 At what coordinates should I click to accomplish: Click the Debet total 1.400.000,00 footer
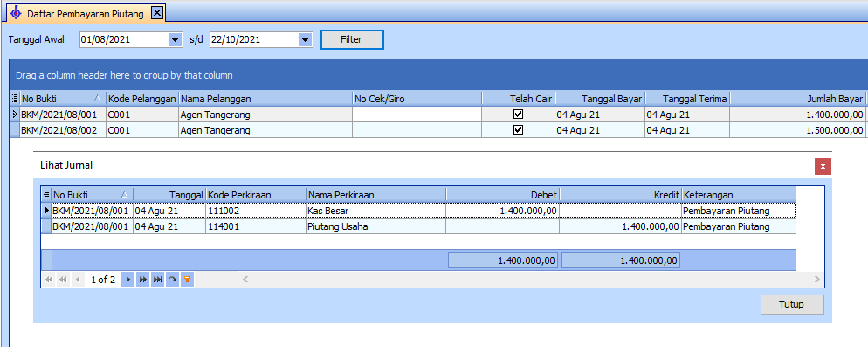503,260
